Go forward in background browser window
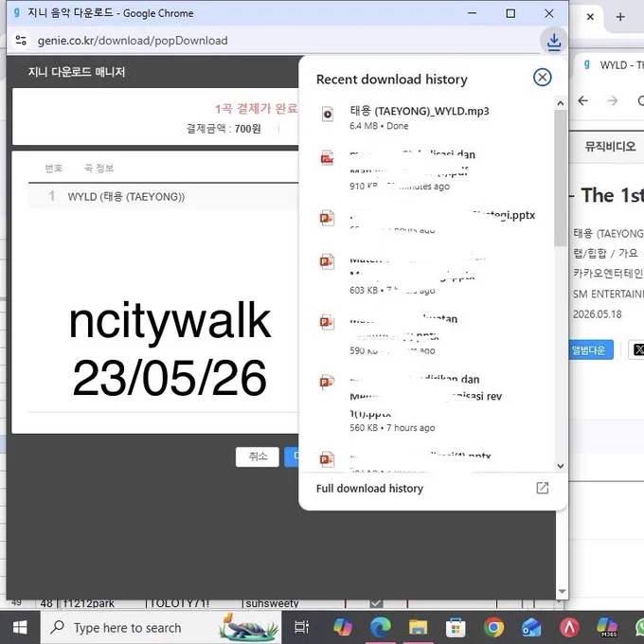This screenshot has width=644, height=644. click(613, 100)
